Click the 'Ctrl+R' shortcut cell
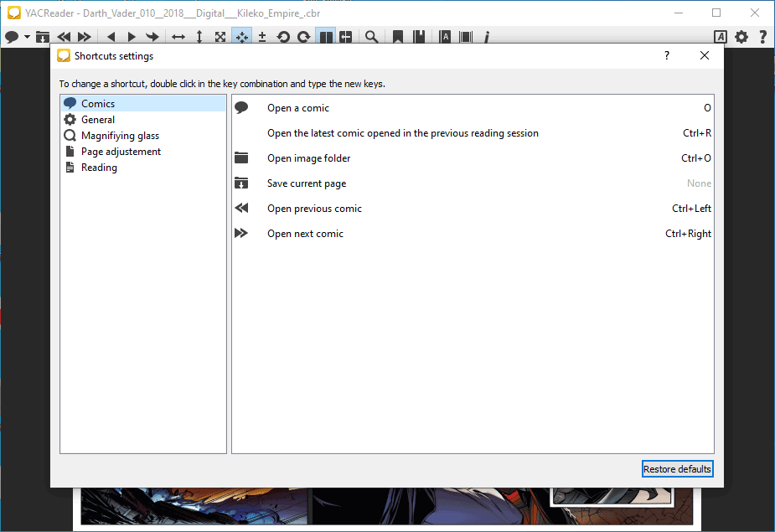775x532 pixels. pyautogui.click(x=697, y=133)
